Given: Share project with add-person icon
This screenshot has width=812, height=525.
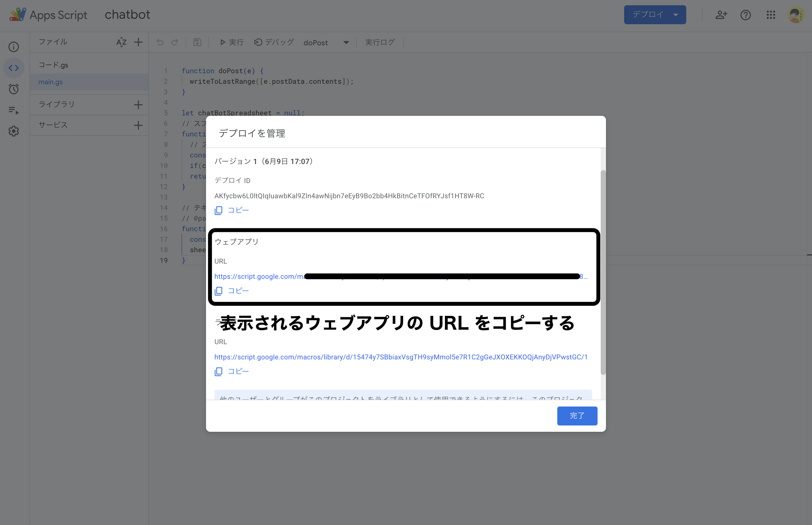Looking at the screenshot, I should click(721, 15).
